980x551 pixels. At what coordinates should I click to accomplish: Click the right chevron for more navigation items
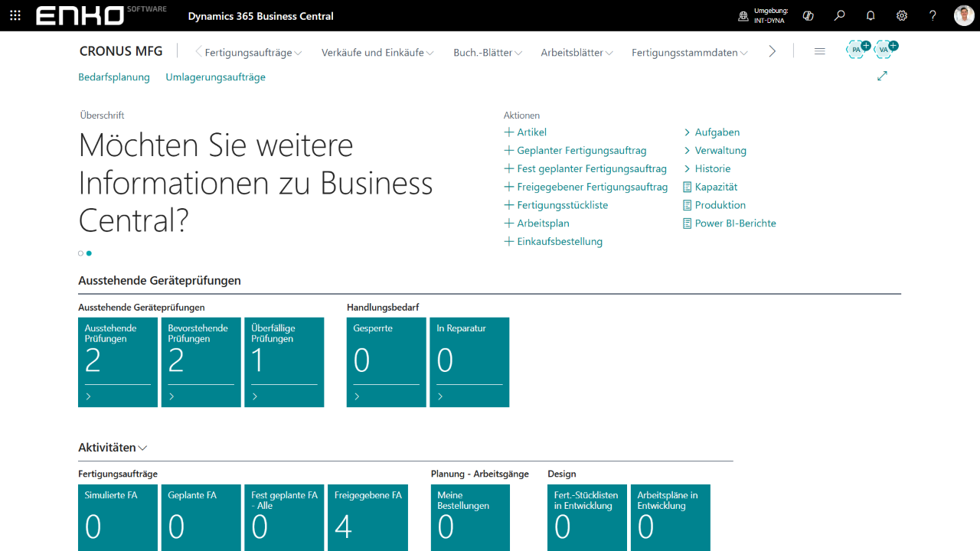pos(773,51)
